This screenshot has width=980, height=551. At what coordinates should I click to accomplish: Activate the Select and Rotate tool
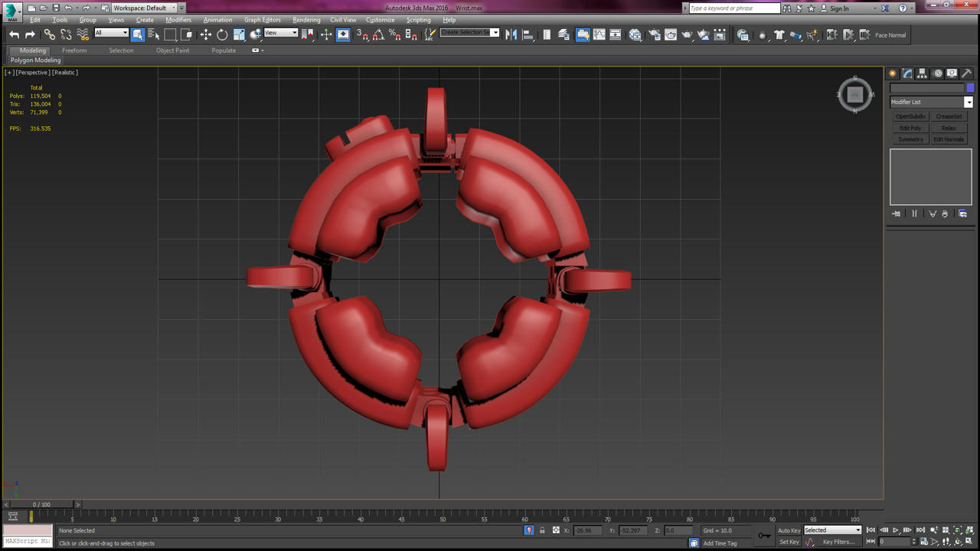pos(222,34)
